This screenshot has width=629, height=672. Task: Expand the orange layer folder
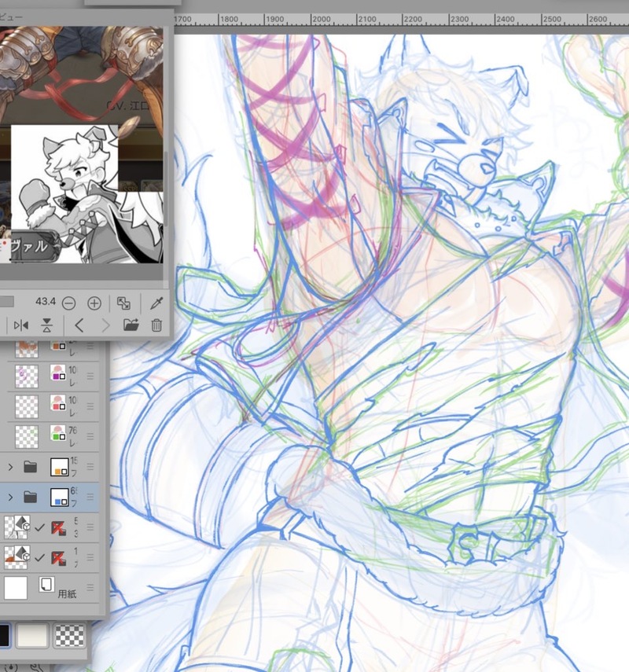point(10,467)
